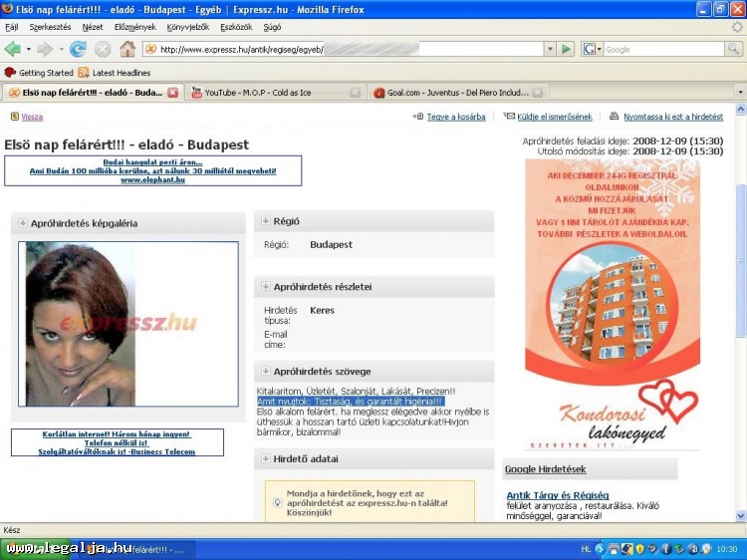The height and width of the screenshot is (560, 747).
Task: Click the Vissza back link
Action: click(31, 117)
